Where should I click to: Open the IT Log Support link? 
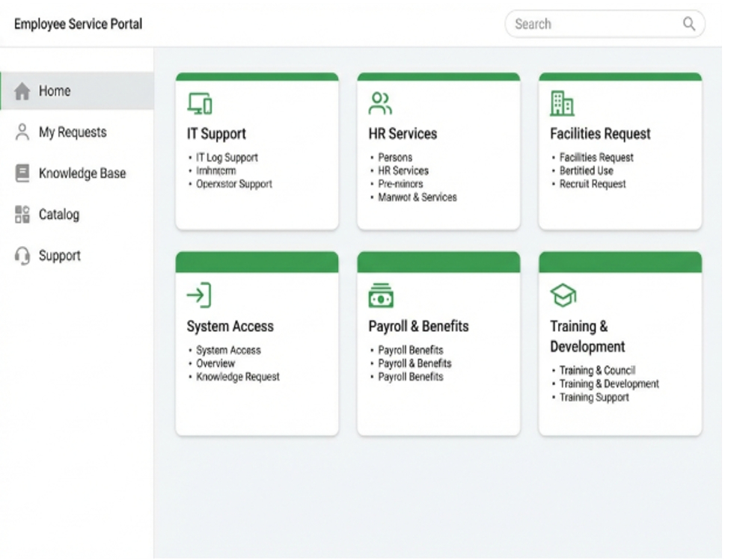pos(227,158)
